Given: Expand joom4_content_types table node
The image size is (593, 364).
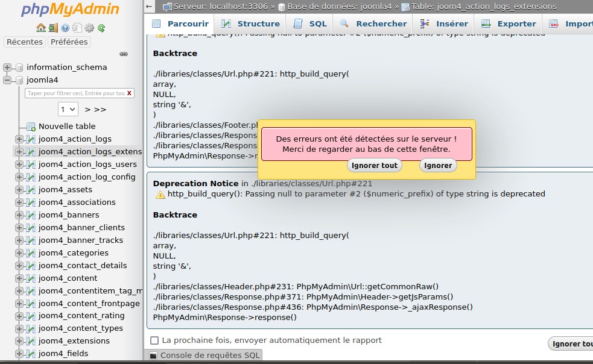Looking at the screenshot, I should tap(19, 328).
